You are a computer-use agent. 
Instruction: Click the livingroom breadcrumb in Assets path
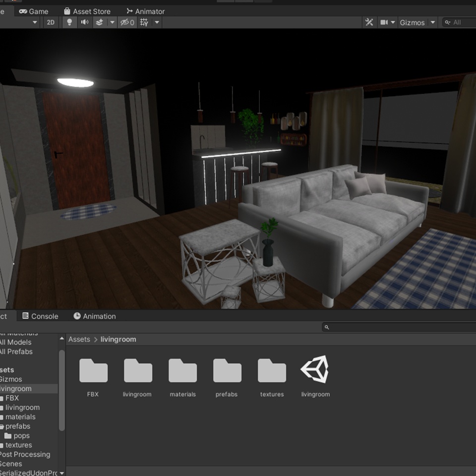[x=118, y=339]
